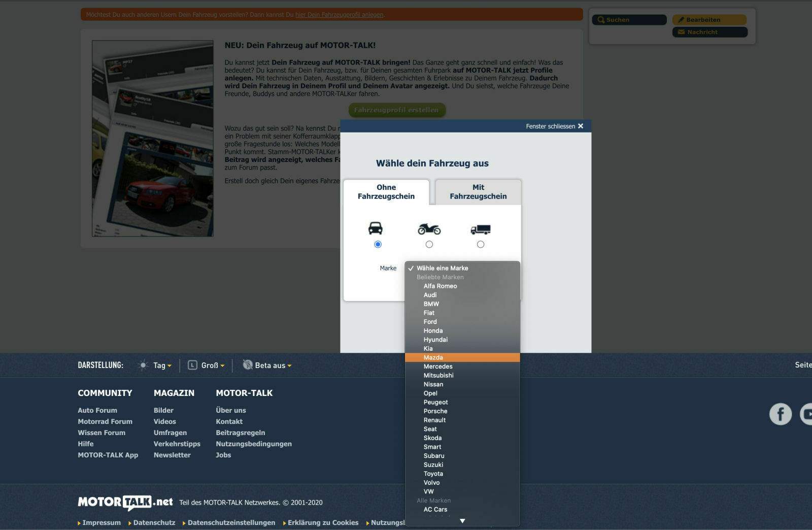Screen dimensions: 812x530
Task: Click the Beta aus icon in footer
Action: (248, 365)
